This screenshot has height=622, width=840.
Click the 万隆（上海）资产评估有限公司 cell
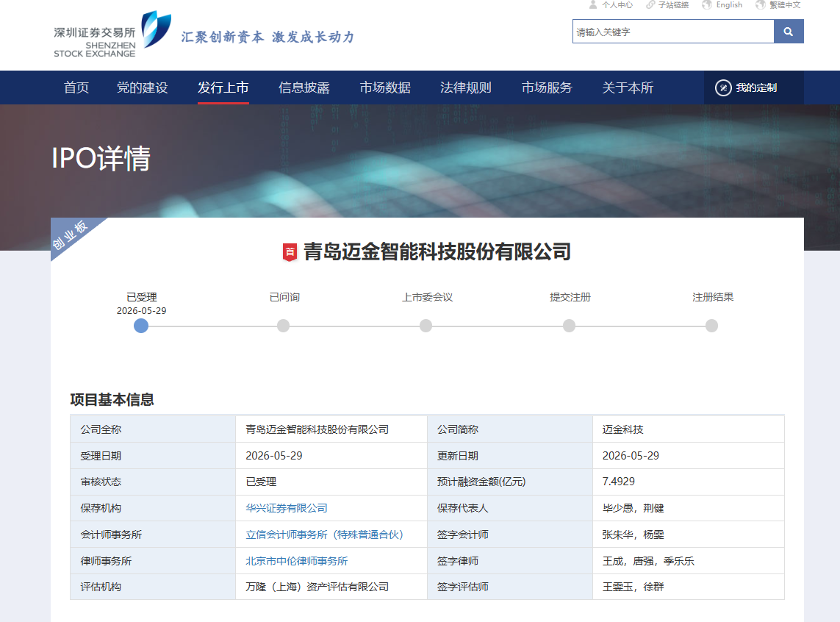331,587
